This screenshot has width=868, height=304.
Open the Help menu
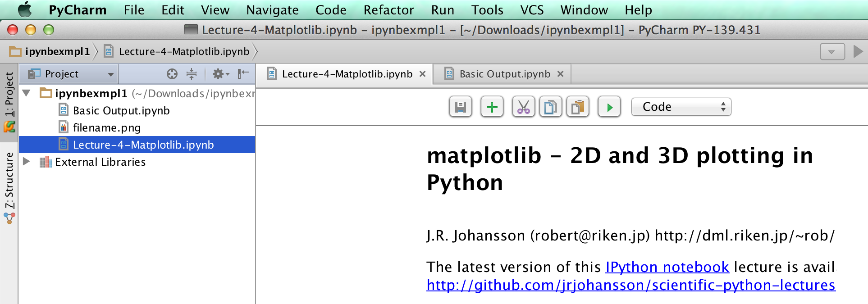coord(638,10)
